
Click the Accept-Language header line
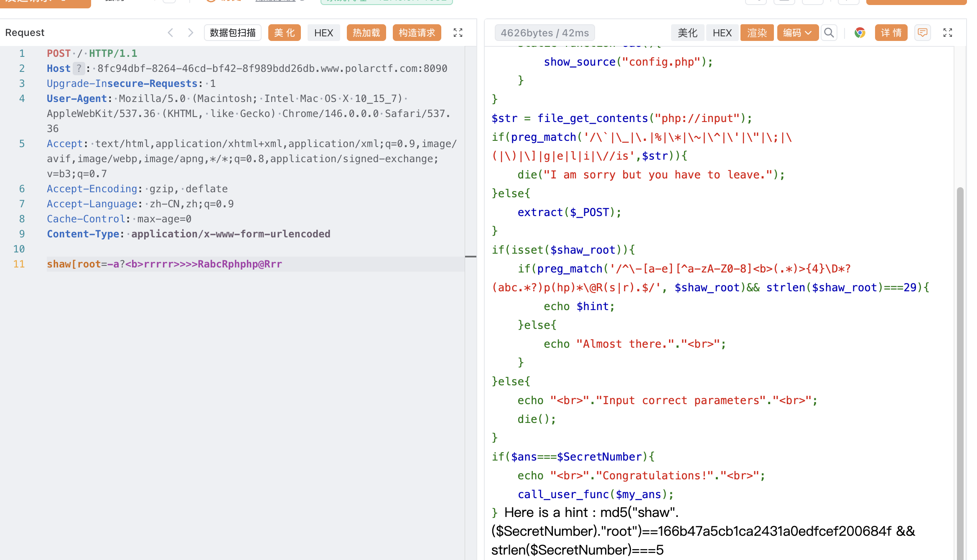pos(140,204)
